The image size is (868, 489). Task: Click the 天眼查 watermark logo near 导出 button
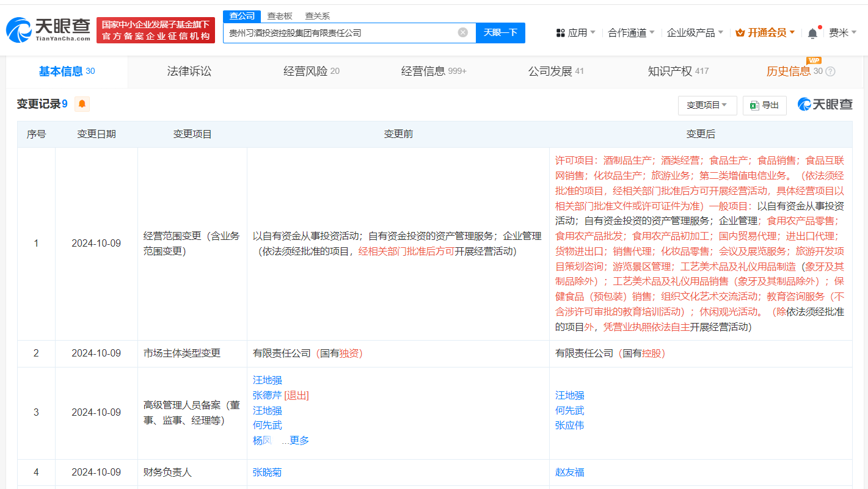tap(826, 104)
